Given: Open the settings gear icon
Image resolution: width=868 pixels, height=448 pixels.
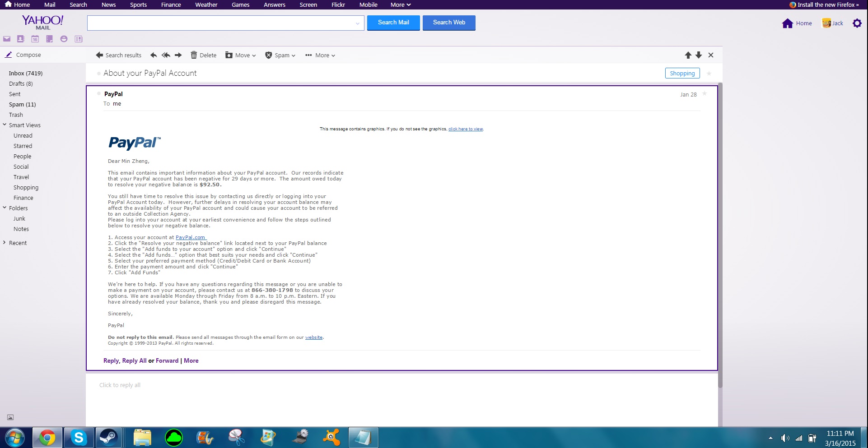Looking at the screenshot, I should 857,23.
